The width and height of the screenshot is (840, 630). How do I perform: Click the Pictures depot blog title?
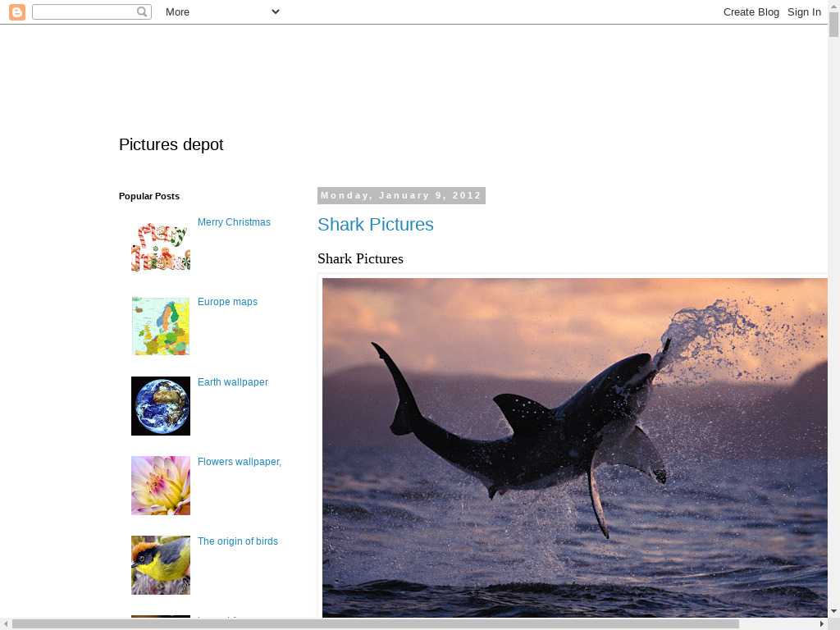[171, 145]
